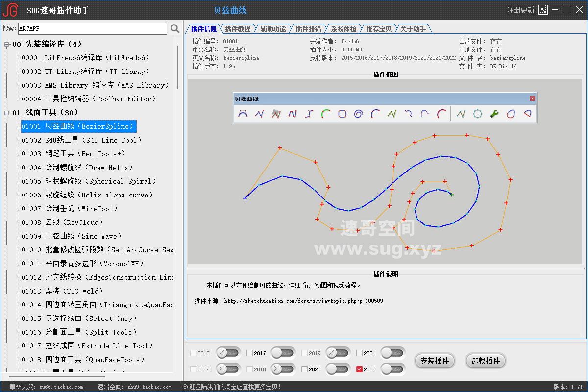Viewport: 588px width, 392px height.
Task: Select 01016 分割面工具 plugin
Action: click(79, 332)
